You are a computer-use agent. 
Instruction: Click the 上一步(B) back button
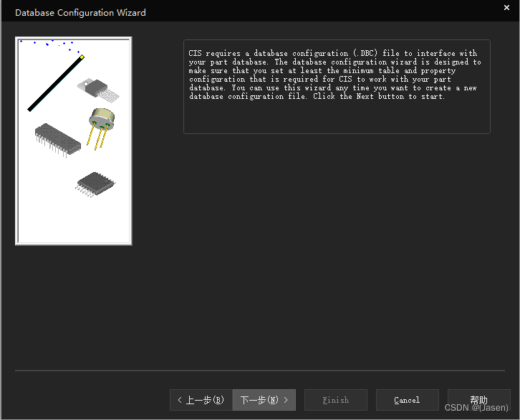201,400
